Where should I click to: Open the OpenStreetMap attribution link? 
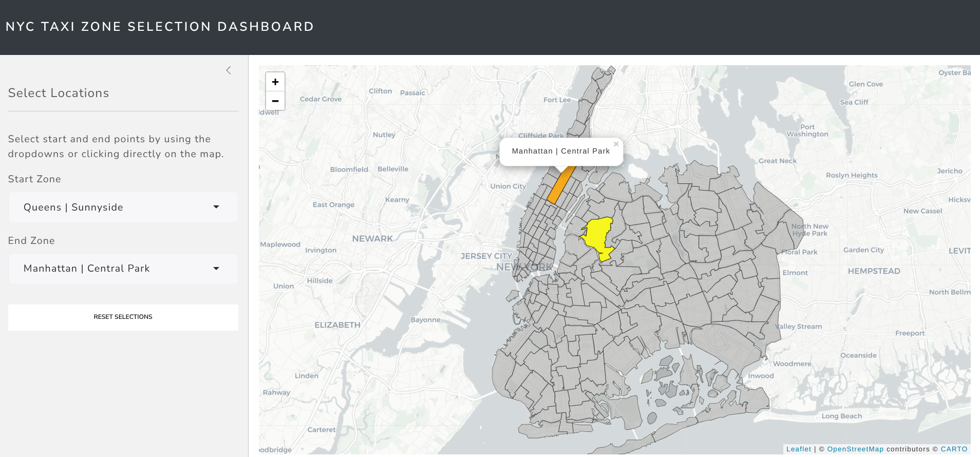855,449
